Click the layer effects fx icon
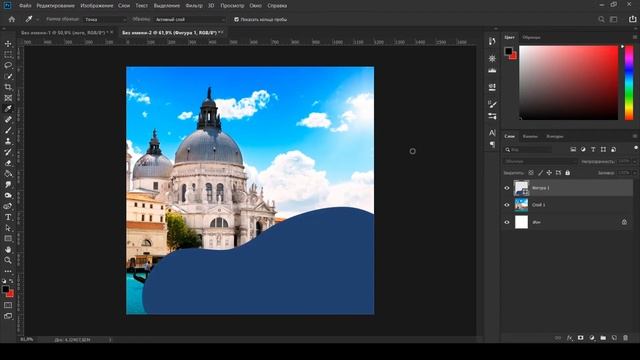 point(569,338)
